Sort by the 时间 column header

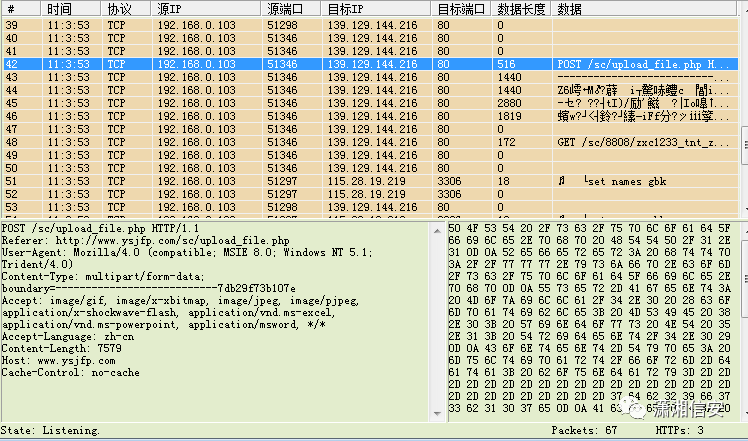tap(71, 9)
